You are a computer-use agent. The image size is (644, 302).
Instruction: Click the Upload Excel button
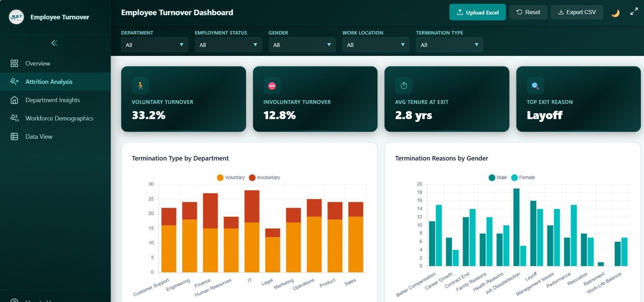pyautogui.click(x=477, y=12)
